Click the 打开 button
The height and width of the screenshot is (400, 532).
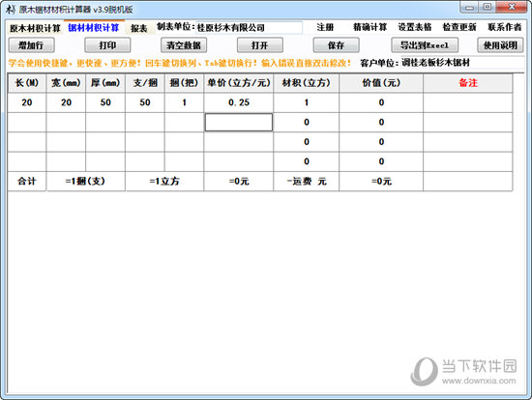click(260, 45)
